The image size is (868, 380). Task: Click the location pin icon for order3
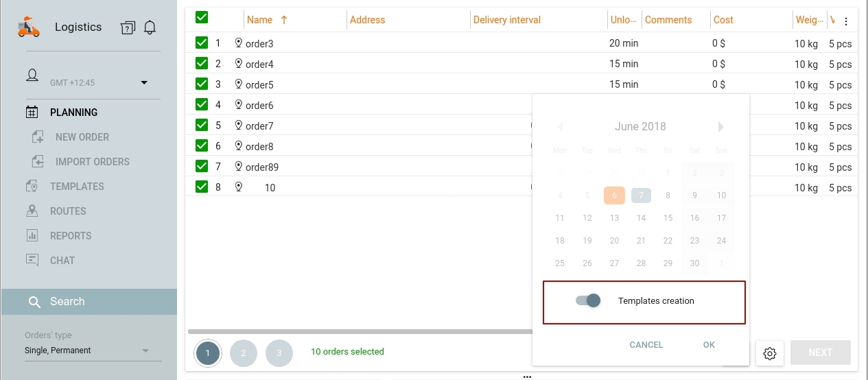point(239,43)
